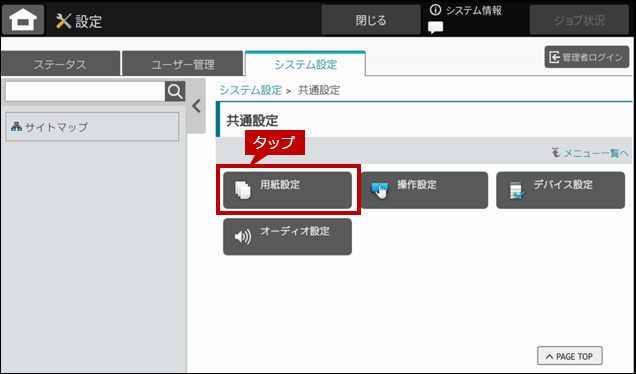Jump to top with PAGE TOP
This screenshot has width=636, height=374.
570,356
